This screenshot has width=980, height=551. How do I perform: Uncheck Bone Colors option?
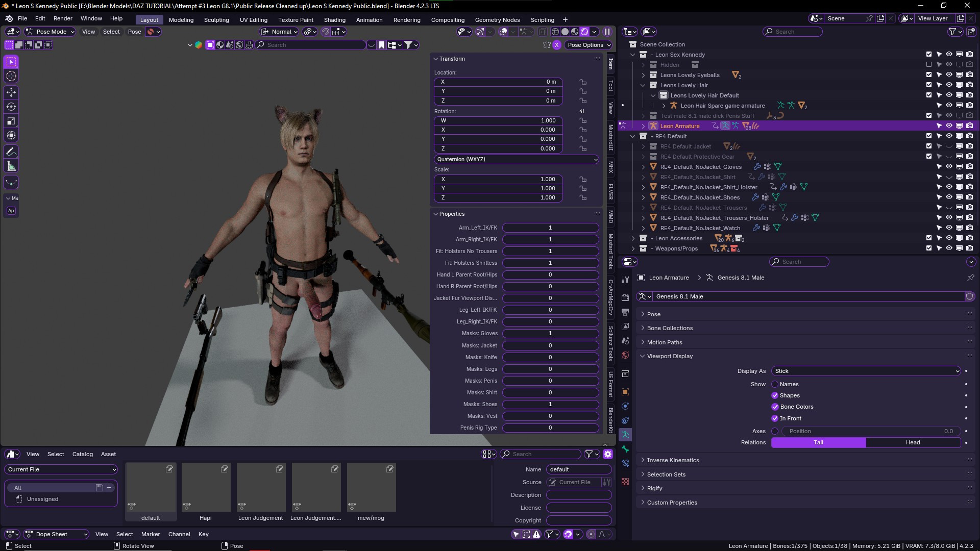click(775, 407)
